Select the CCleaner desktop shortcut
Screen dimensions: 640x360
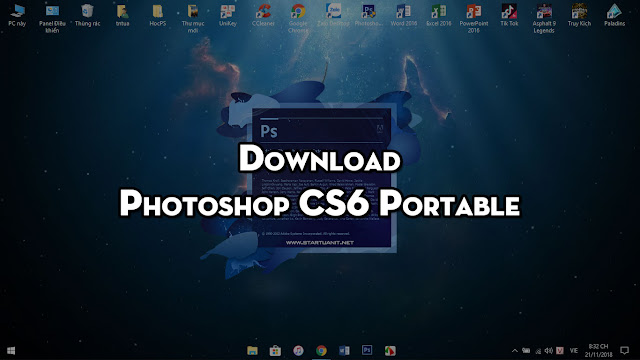tap(263, 16)
